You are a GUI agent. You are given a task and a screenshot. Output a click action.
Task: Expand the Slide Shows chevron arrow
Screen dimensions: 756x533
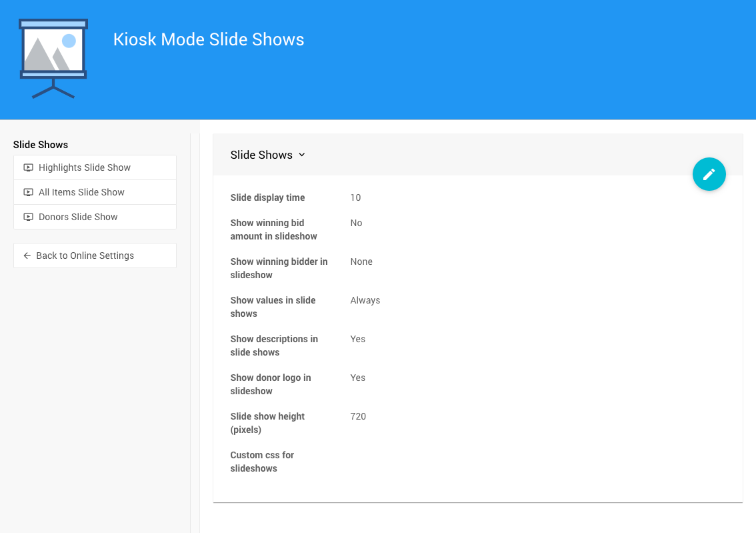click(x=302, y=155)
